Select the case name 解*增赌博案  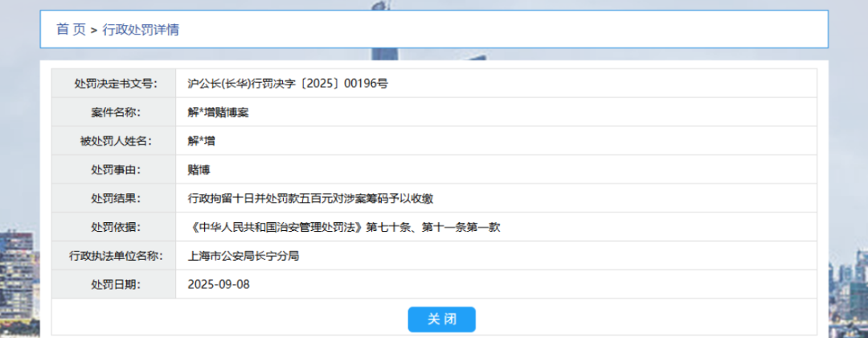[218, 112]
